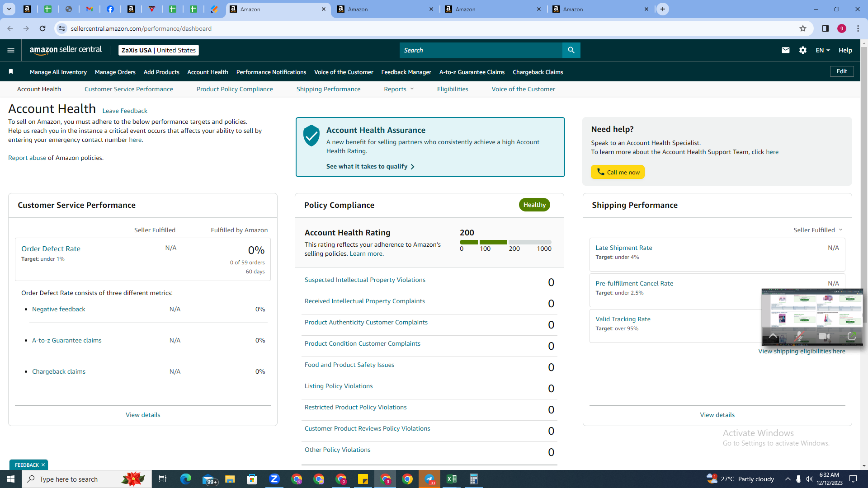Screen dimensions: 868x488
Task: Open Excel from the taskbar
Action: click(x=451, y=479)
